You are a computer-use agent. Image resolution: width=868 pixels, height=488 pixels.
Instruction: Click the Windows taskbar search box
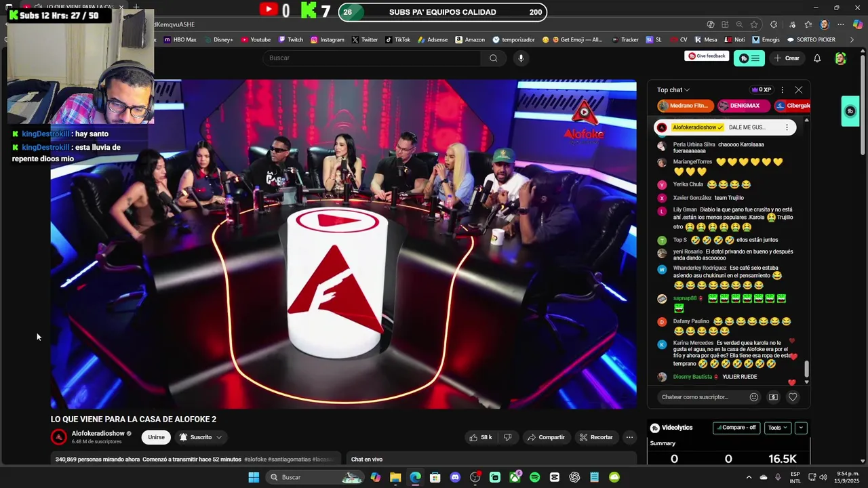point(315,477)
